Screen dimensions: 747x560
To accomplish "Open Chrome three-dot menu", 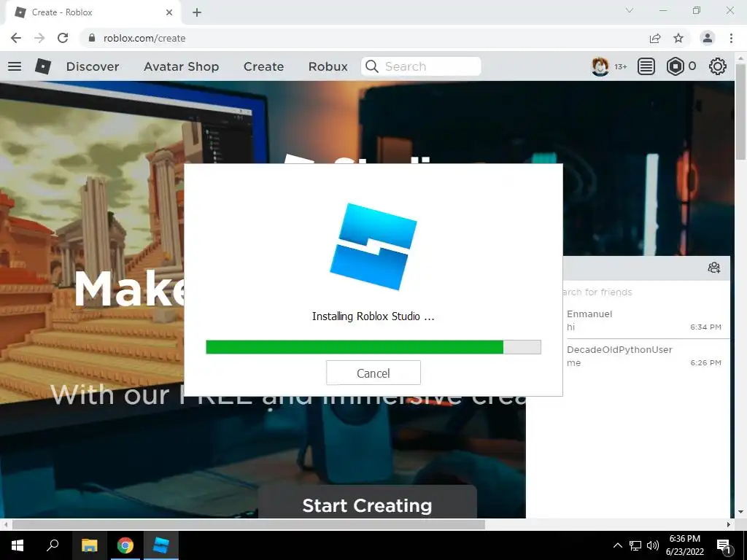I will [x=731, y=38].
